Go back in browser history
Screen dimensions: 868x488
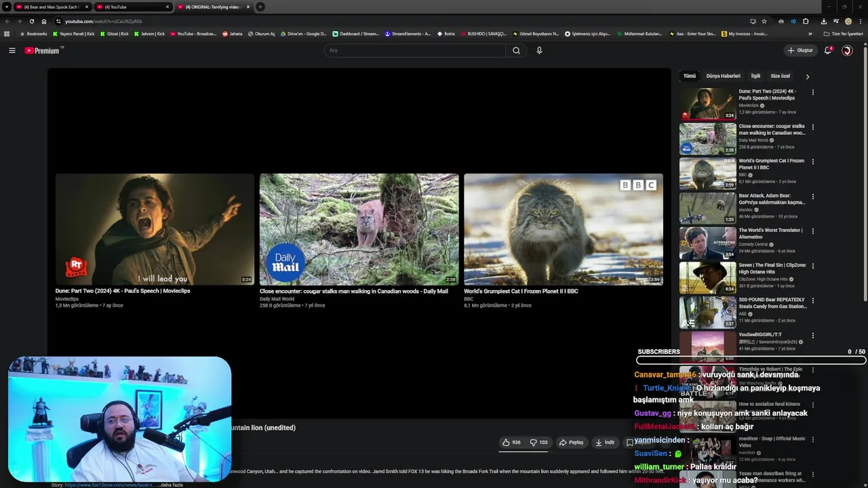click(x=6, y=21)
